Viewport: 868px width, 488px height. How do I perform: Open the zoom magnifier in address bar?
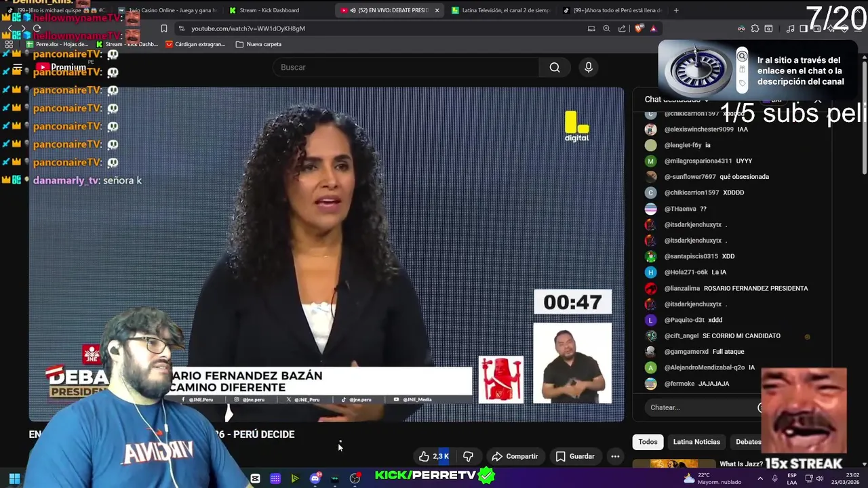pyautogui.click(x=606, y=28)
